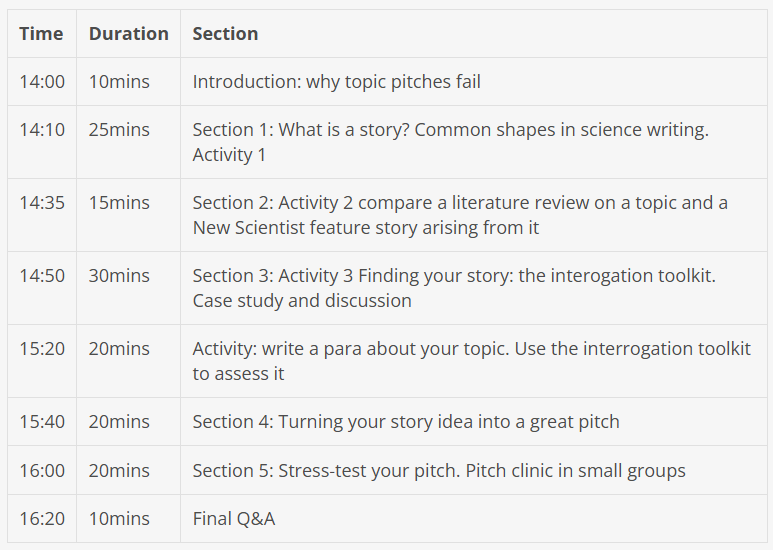
Task: Click the 16:00 time cell
Action: click(42, 471)
